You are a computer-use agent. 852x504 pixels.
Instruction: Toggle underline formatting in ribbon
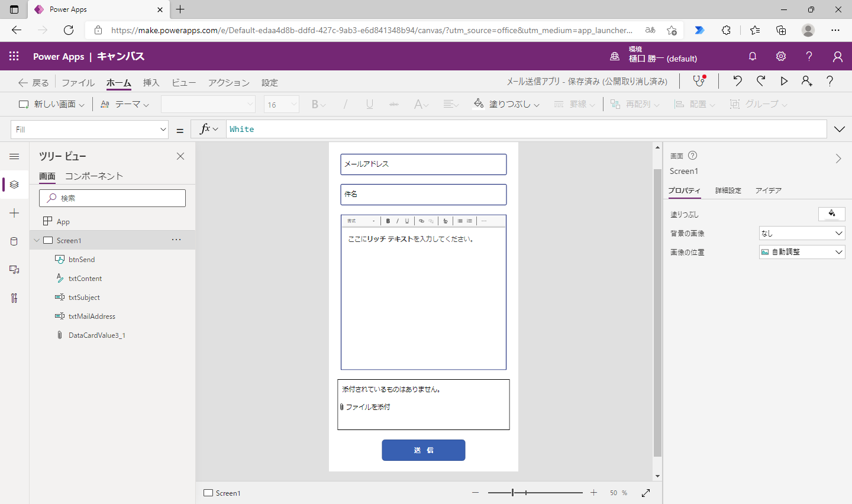tap(369, 104)
